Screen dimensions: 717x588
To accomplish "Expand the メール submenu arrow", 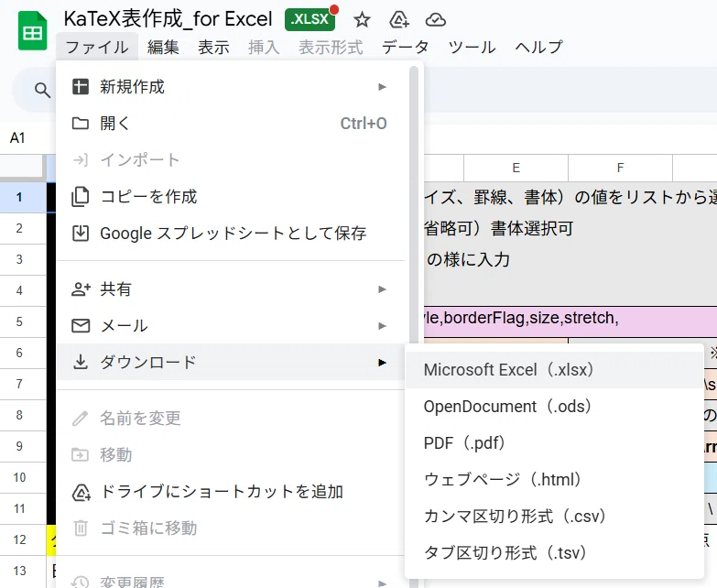I will [382, 326].
